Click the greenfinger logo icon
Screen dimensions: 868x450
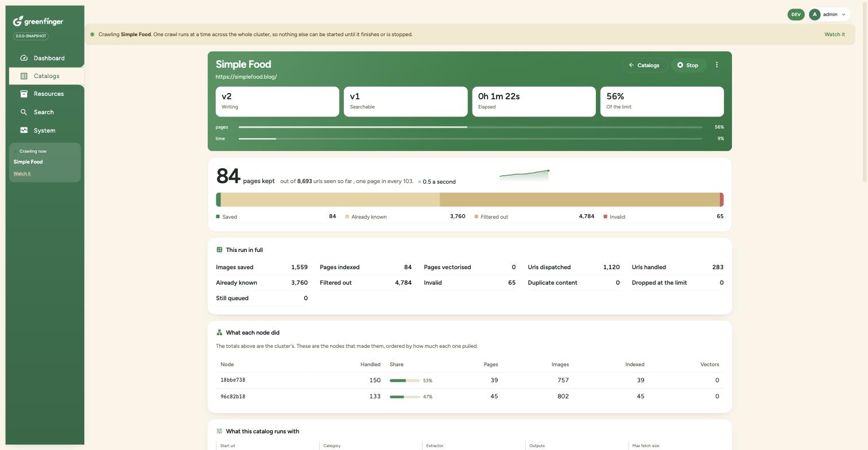(18, 21)
